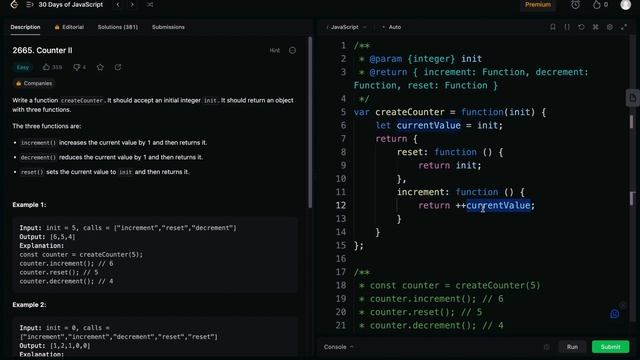Screen dimensions: 640x360
Task: Click the Example 1: heading
Action: coord(29,205)
